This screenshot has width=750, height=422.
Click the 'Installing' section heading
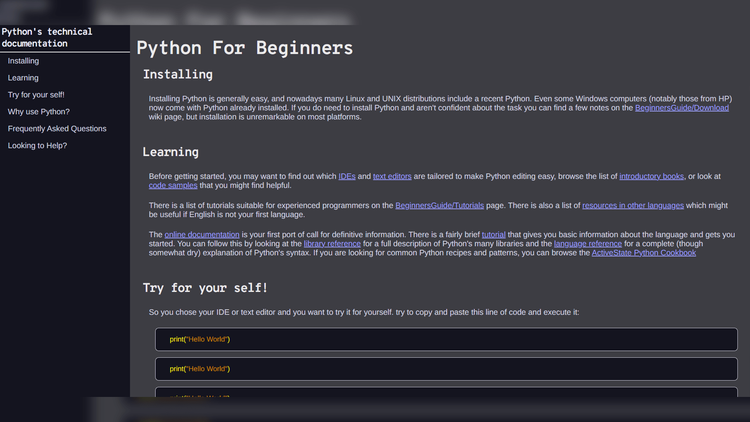pos(178,75)
